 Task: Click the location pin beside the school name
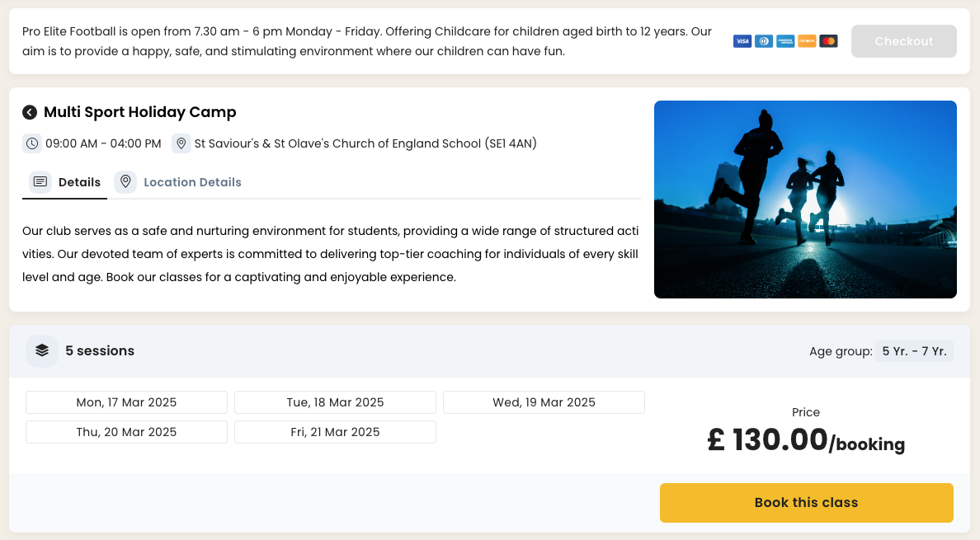pos(181,143)
